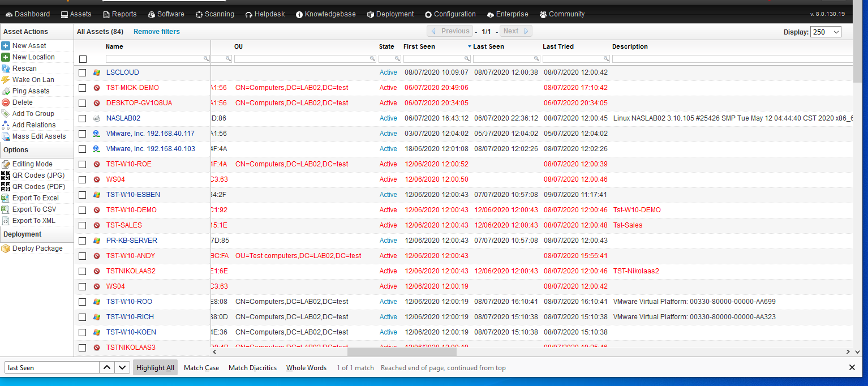Click the Mass Edit Assets icon
Viewport: 868px width, 386px height.
6,136
